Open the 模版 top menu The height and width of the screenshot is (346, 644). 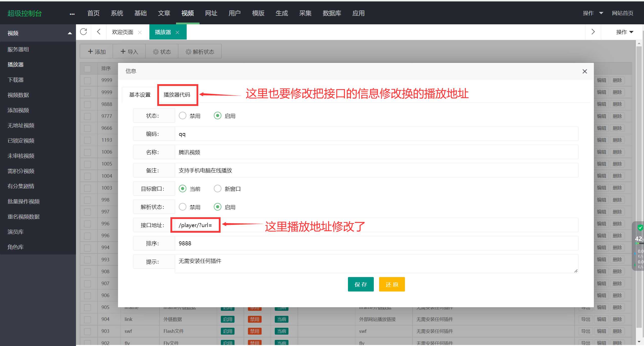coord(258,13)
